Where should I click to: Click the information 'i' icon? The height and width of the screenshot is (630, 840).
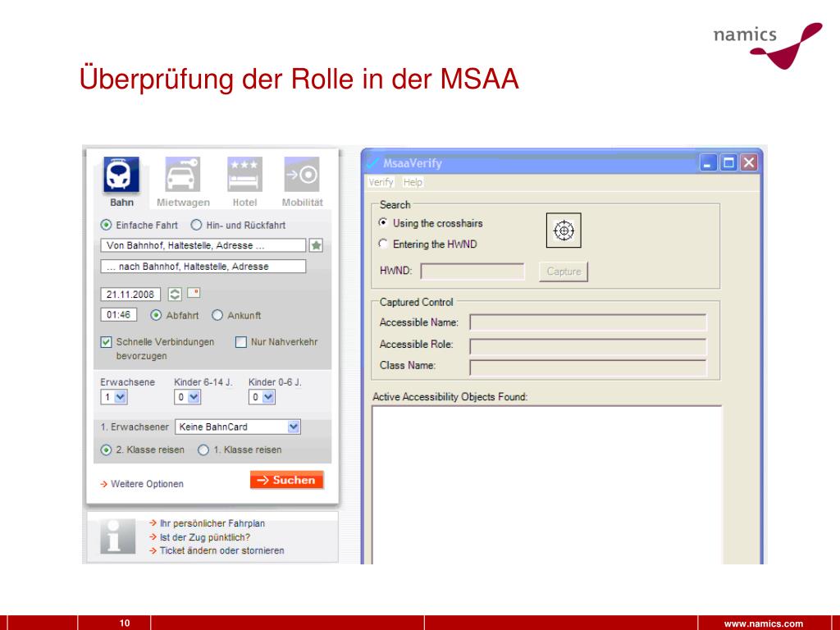[117, 536]
